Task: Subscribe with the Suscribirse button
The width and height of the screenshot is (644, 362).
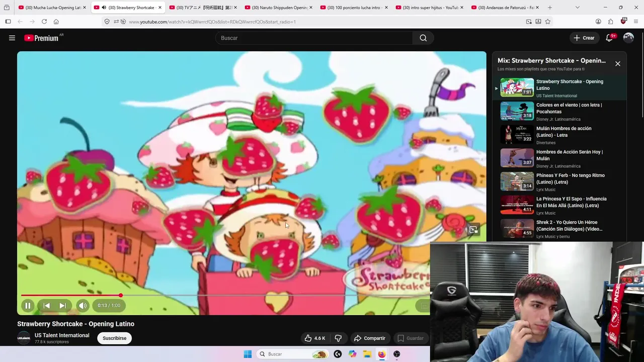Action: tap(115, 338)
